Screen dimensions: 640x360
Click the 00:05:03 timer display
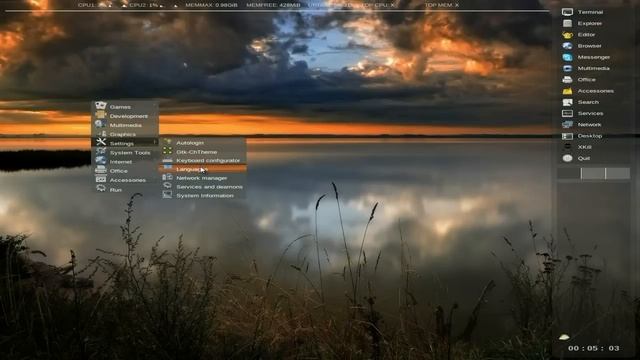click(x=594, y=348)
